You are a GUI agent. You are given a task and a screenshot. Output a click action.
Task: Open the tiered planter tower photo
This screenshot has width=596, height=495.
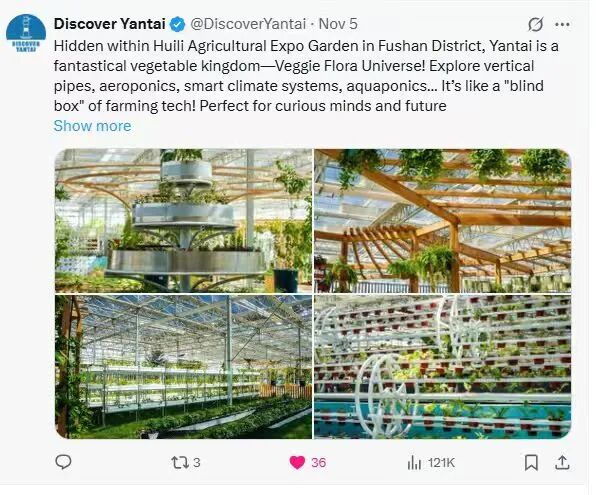coord(183,221)
